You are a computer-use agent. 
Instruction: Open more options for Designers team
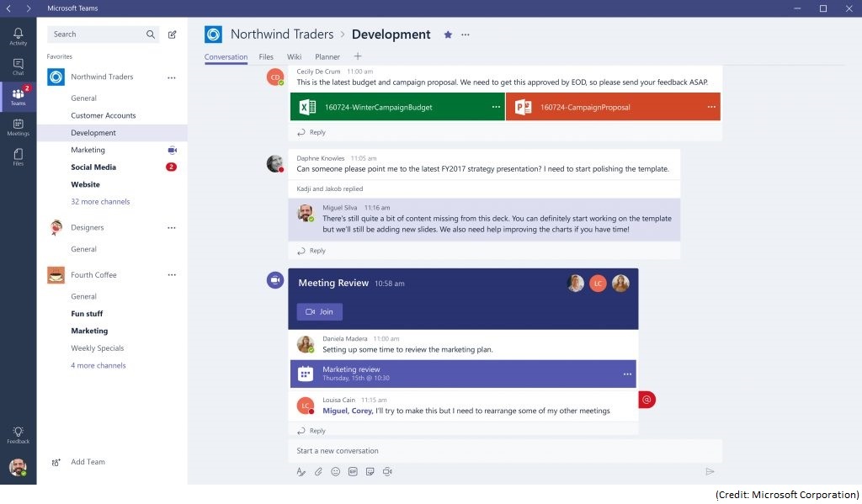[x=172, y=227]
